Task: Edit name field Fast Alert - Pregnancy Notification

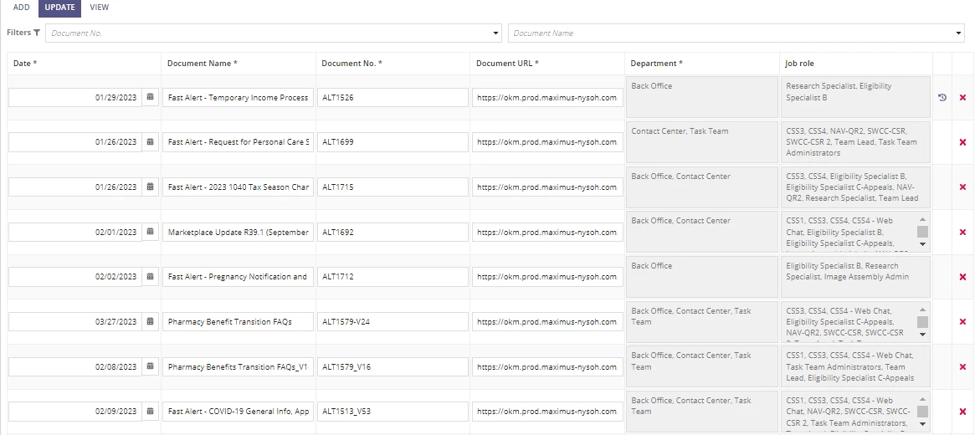Action: [x=239, y=277]
